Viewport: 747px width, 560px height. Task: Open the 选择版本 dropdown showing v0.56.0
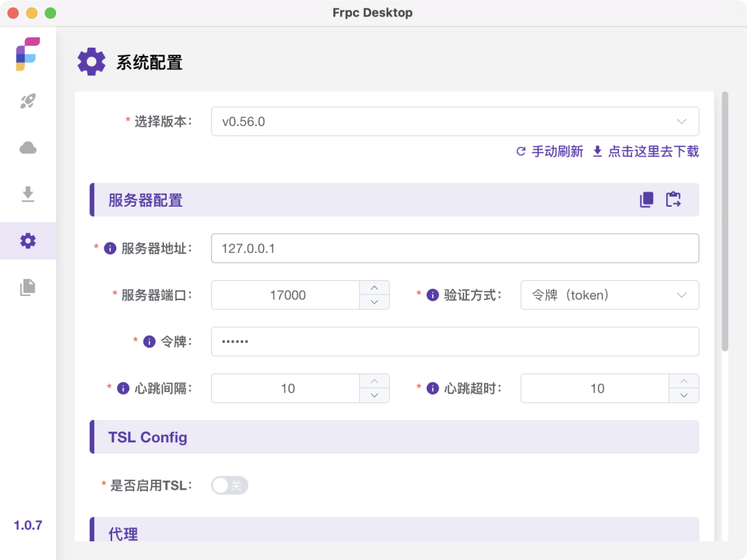click(454, 122)
